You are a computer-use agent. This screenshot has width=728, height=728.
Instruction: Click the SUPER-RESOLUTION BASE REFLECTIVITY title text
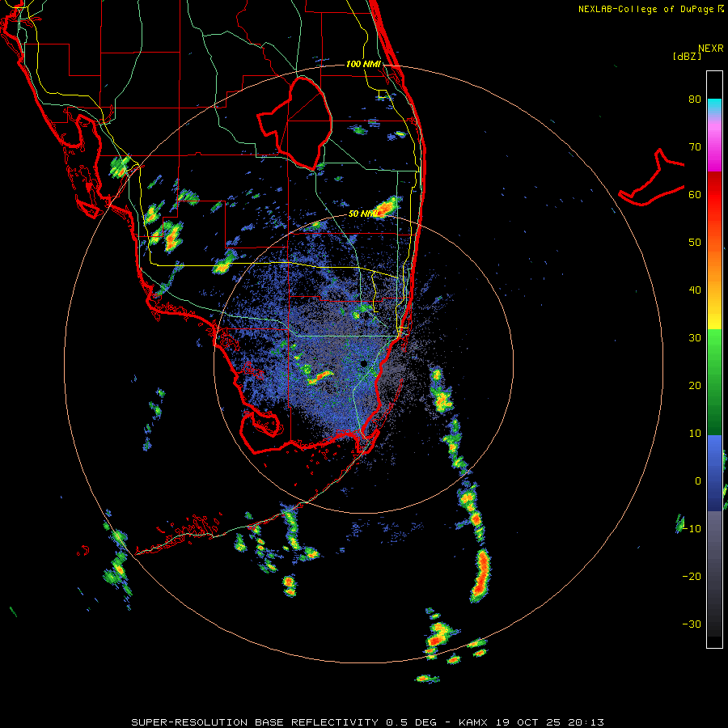coord(255,722)
